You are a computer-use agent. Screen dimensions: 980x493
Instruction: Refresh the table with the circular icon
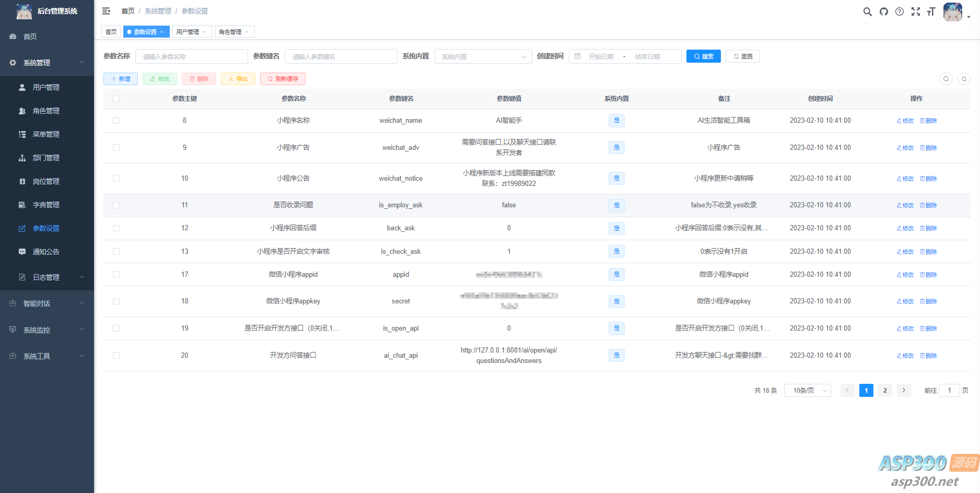[x=964, y=79]
